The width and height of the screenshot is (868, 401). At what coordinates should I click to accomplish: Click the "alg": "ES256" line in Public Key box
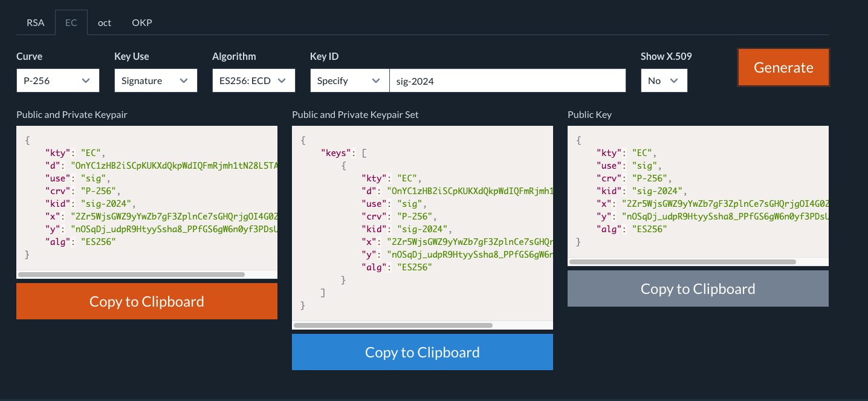point(631,229)
